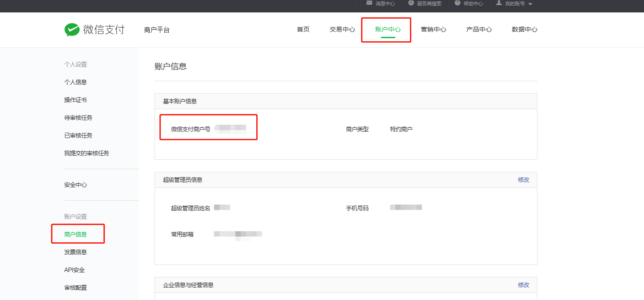Click the 账户设置 sidebar group label
This screenshot has width=644, height=300.
pyautogui.click(x=76, y=217)
